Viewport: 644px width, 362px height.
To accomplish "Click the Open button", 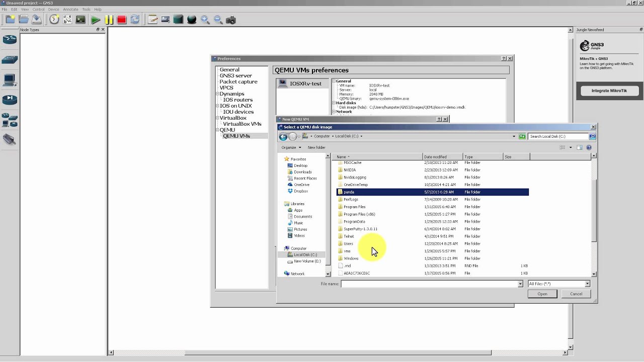I will [x=542, y=294].
